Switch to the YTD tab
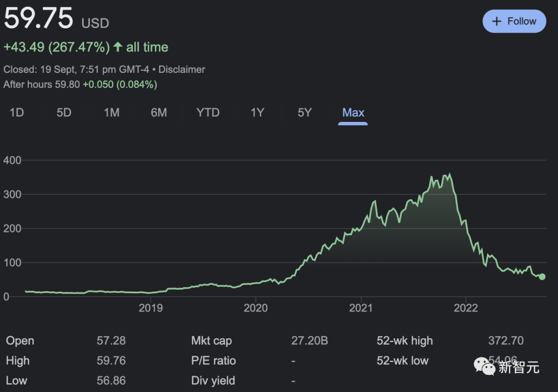 [x=208, y=113]
